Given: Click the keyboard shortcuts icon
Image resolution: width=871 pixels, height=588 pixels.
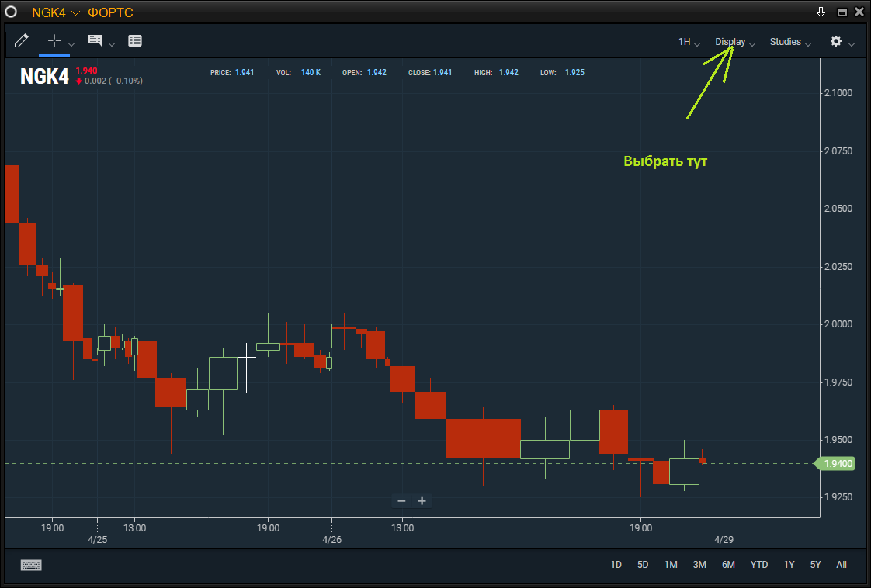Looking at the screenshot, I should (31, 565).
